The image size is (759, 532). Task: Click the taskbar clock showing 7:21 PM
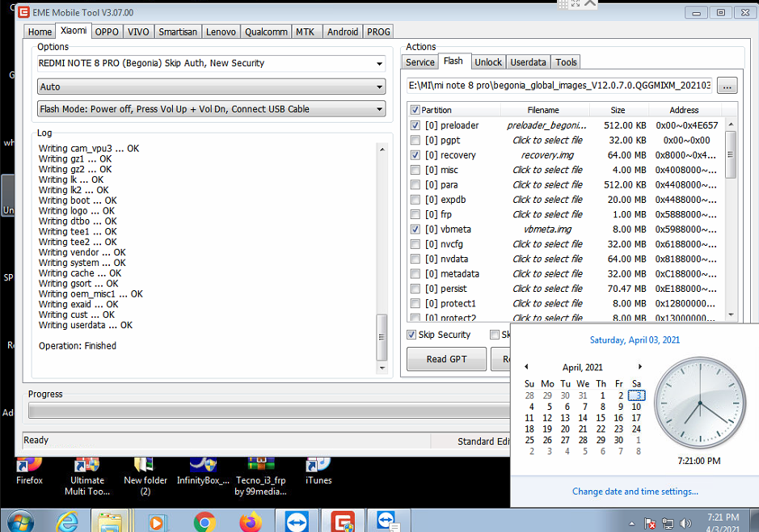(723, 521)
